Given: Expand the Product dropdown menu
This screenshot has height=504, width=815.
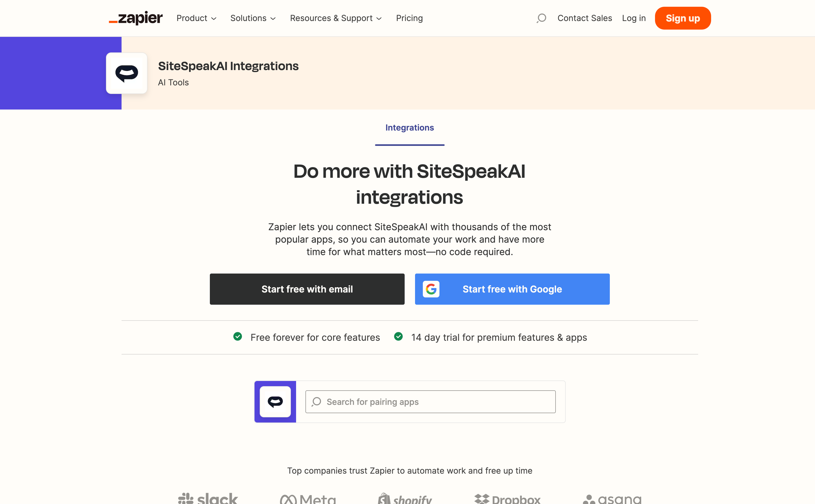Looking at the screenshot, I should tap(197, 18).
